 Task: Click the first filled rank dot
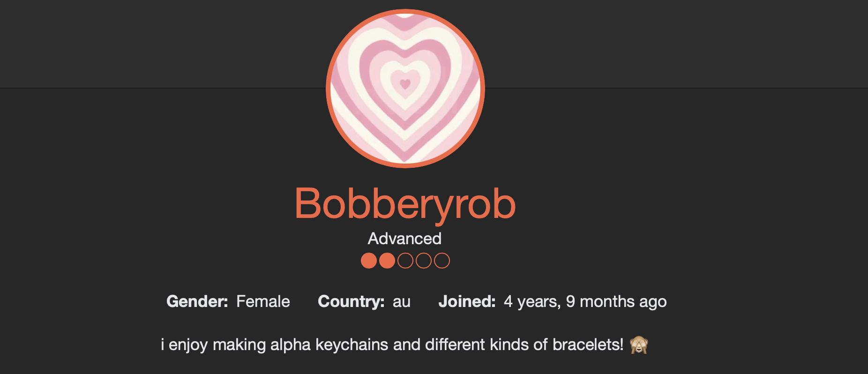[x=369, y=261]
